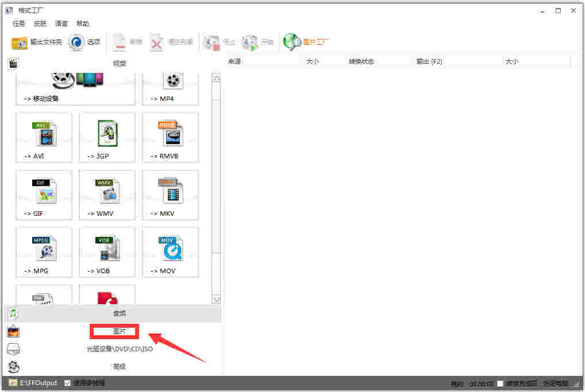Choose the -> AVI video converter

44,138
